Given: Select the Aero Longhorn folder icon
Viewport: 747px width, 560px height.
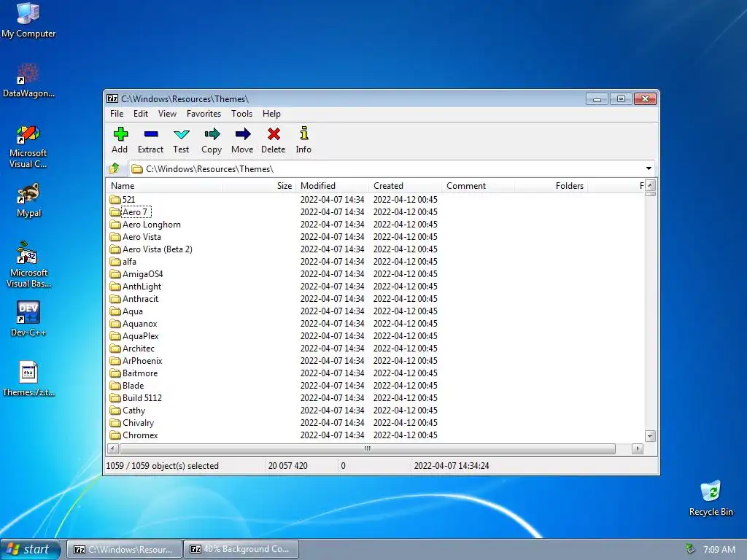Looking at the screenshot, I should pos(115,224).
